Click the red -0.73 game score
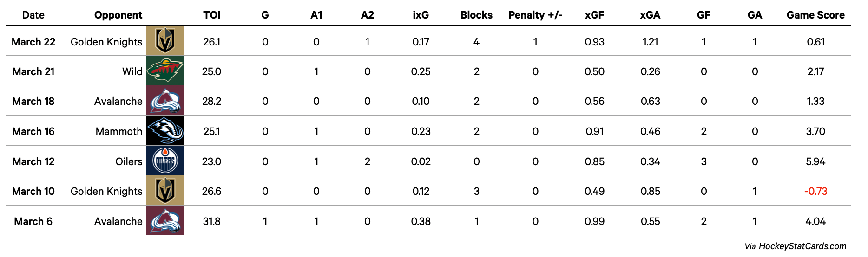The width and height of the screenshot is (868, 257). coord(815,191)
